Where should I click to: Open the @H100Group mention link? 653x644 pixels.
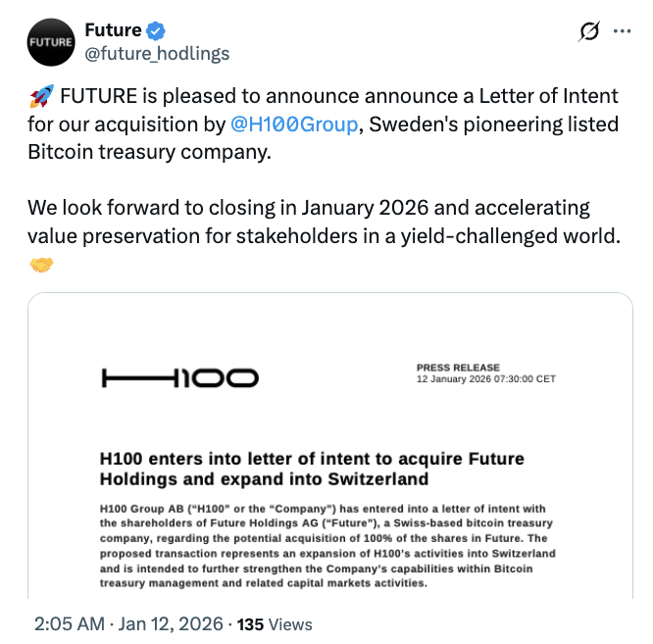(287, 124)
